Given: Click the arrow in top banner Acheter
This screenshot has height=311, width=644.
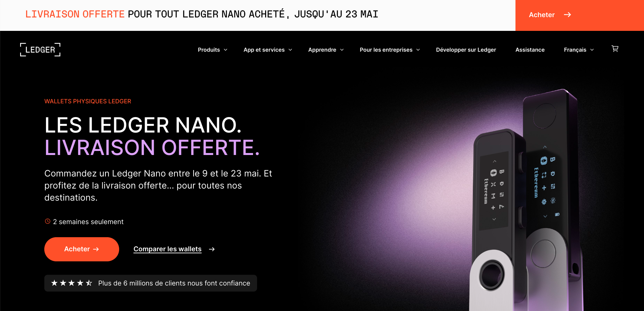Looking at the screenshot, I should (567, 15).
